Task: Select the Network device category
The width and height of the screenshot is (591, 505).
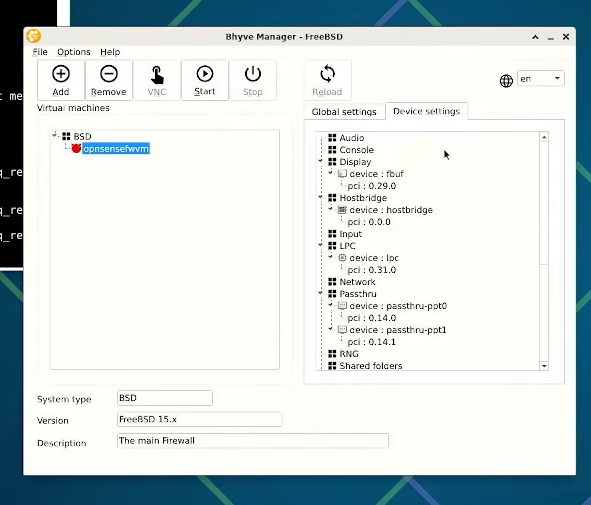Action: pos(357,282)
